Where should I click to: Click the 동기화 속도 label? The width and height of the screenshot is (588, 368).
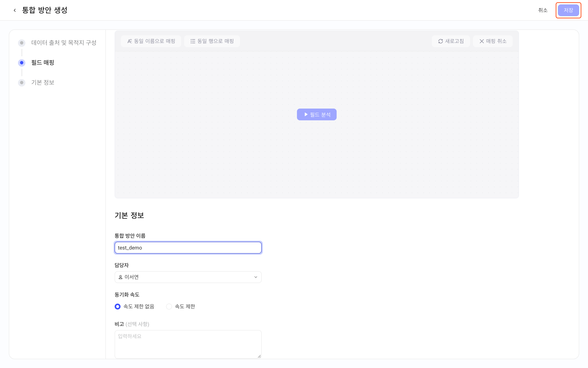click(x=127, y=295)
